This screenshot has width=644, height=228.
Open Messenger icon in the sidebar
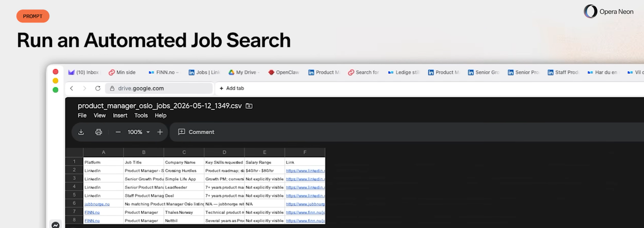pos(55,225)
